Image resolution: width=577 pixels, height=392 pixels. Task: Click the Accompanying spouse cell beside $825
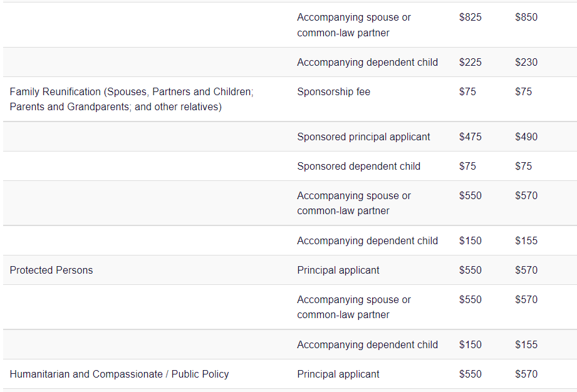point(354,24)
